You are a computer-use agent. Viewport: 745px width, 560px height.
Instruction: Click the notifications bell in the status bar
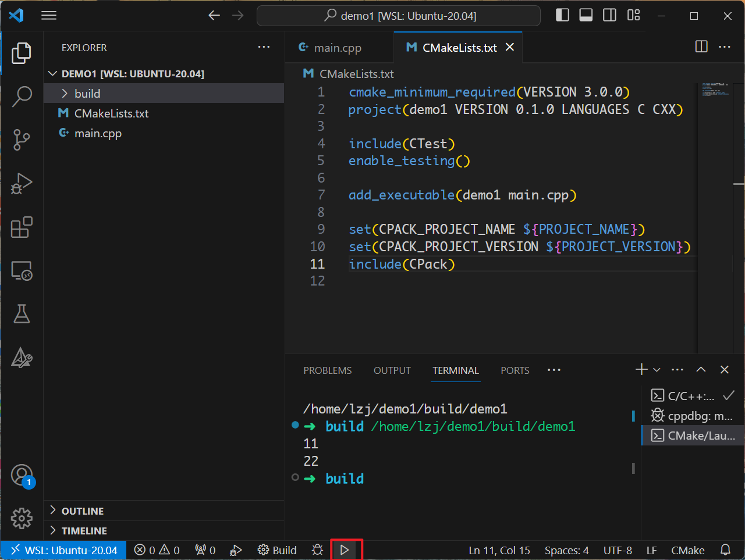click(725, 550)
